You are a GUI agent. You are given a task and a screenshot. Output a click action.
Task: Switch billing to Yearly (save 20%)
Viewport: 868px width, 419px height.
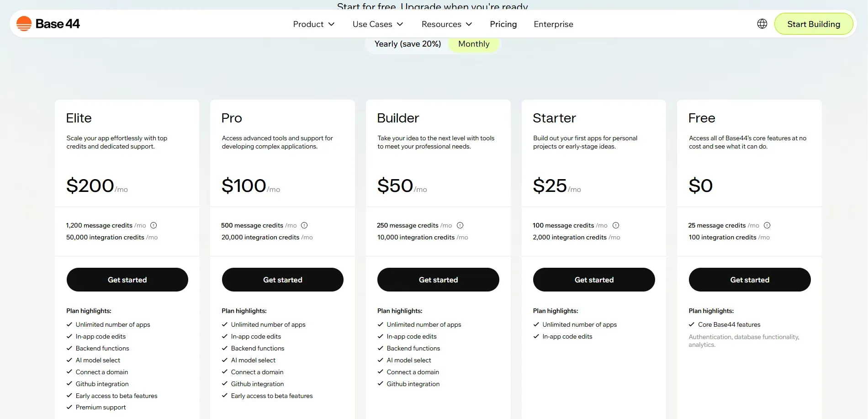pyautogui.click(x=408, y=44)
